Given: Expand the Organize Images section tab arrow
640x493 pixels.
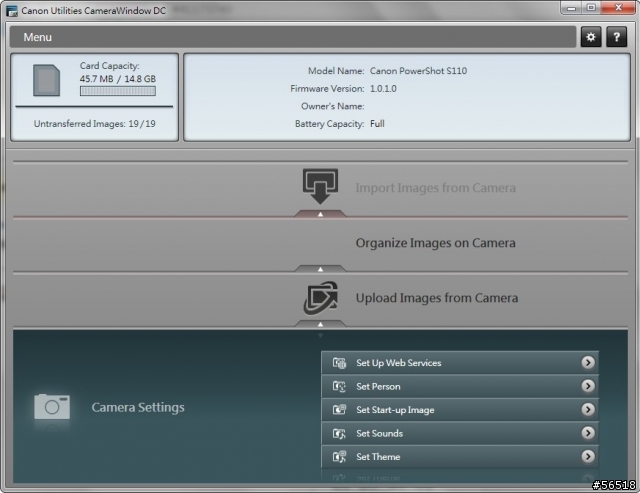Looking at the screenshot, I should [x=320, y=269].
